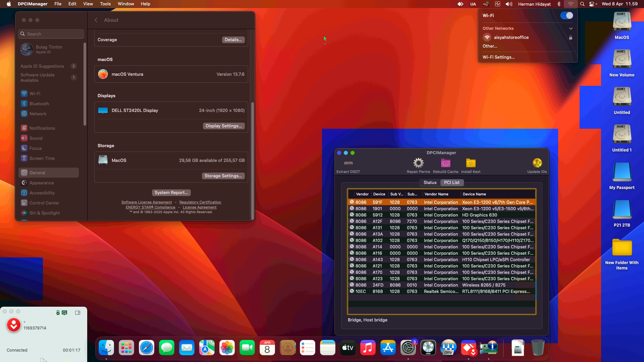Open the Photos app in the Dock

[x=227, y=348]
